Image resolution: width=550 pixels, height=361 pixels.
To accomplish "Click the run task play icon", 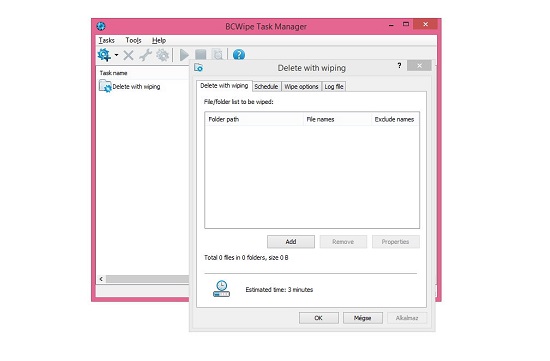I will point(184,55).
